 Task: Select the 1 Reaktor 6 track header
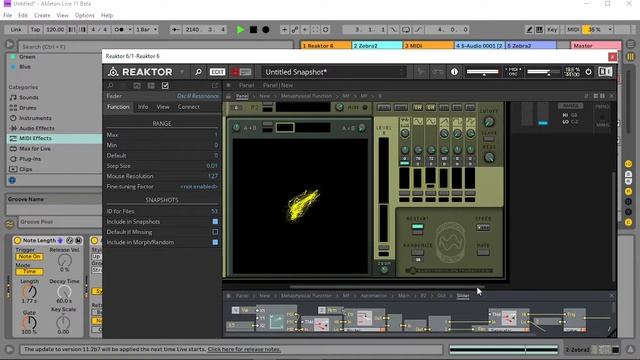(x=326, y=46)
